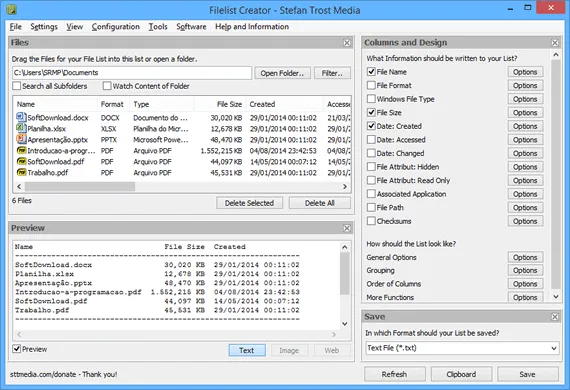
Task: Open the Software menu
Action: point(191,27)
